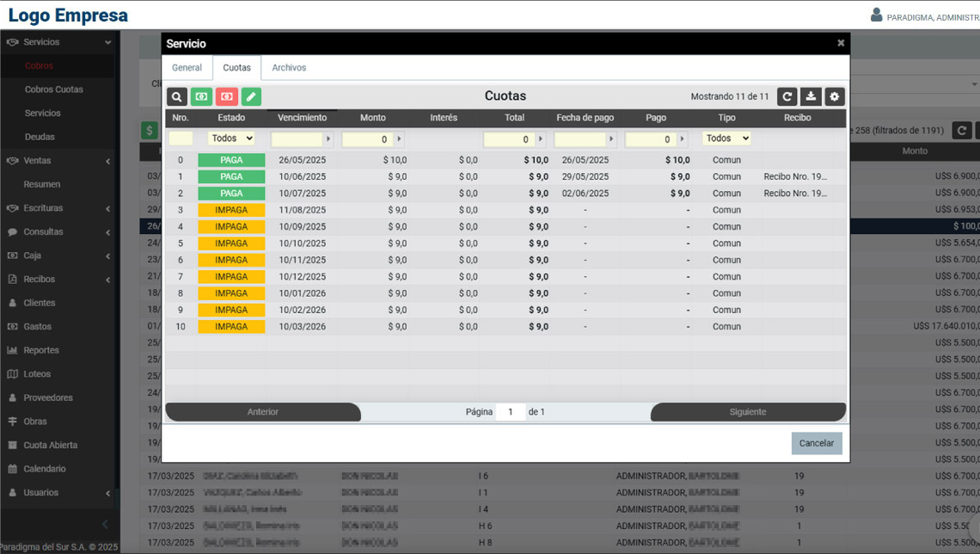980x554 pixels.
Task: Switch to the Archivos tab
Action: tap(289, 68)
